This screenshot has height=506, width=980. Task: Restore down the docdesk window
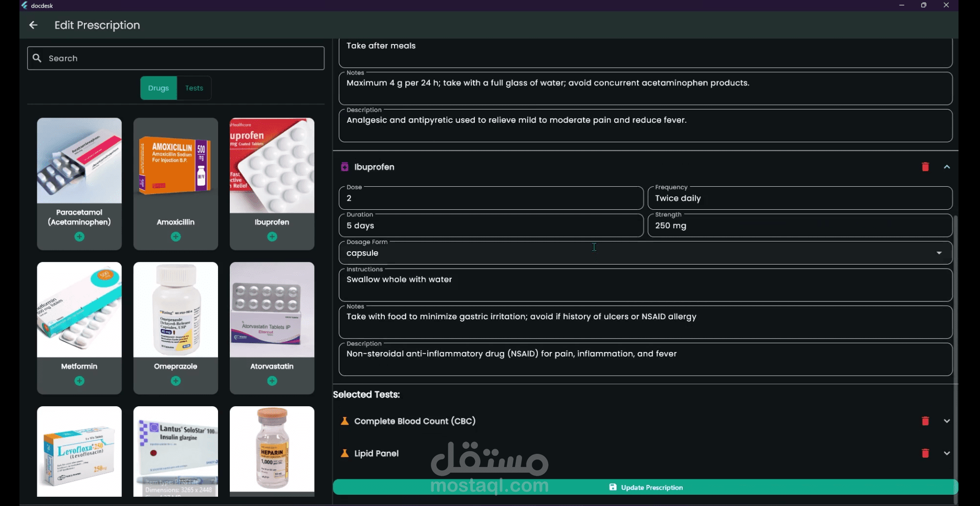point(924,5)
